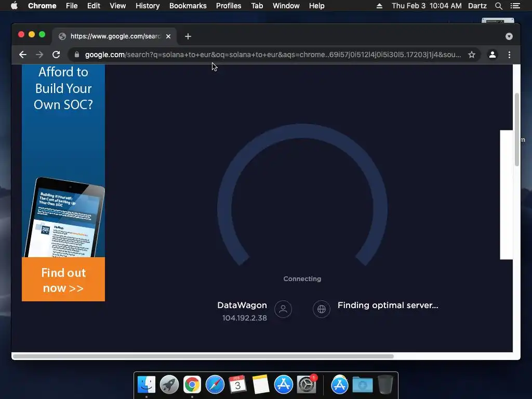The image size is (532, 399).
Task: Open Chrome's three-dot menu
Action: pos(509,55)
